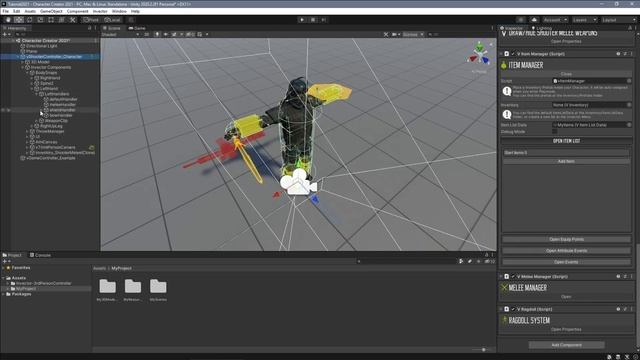Collapse vShooterController_Character in Hierarchy

click(x=18, y=57)
